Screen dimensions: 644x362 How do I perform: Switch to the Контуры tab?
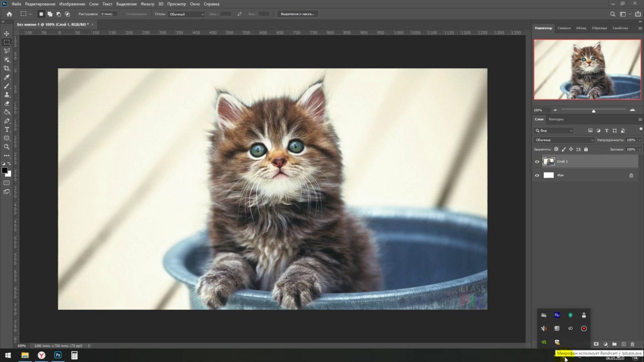(x=556, y=119)
